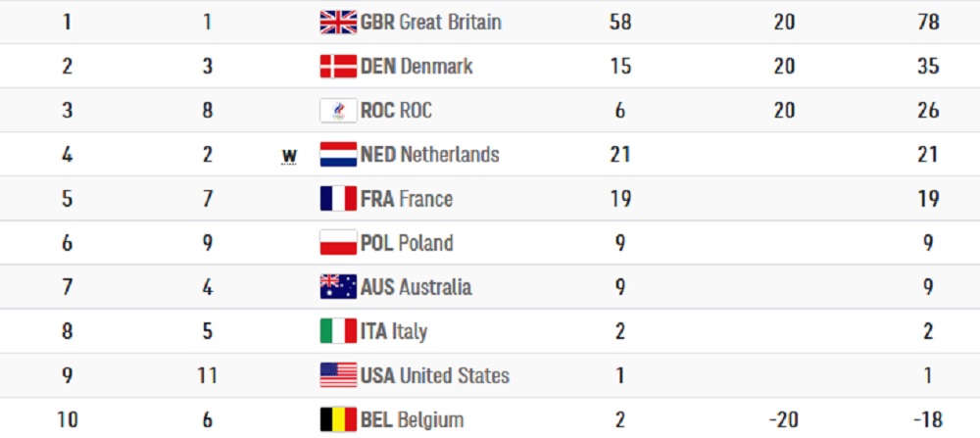Image resolution: width=980 pixels, height=438 pixels.
Task: Click the Italy flag icon
Action: click(338, 331)
